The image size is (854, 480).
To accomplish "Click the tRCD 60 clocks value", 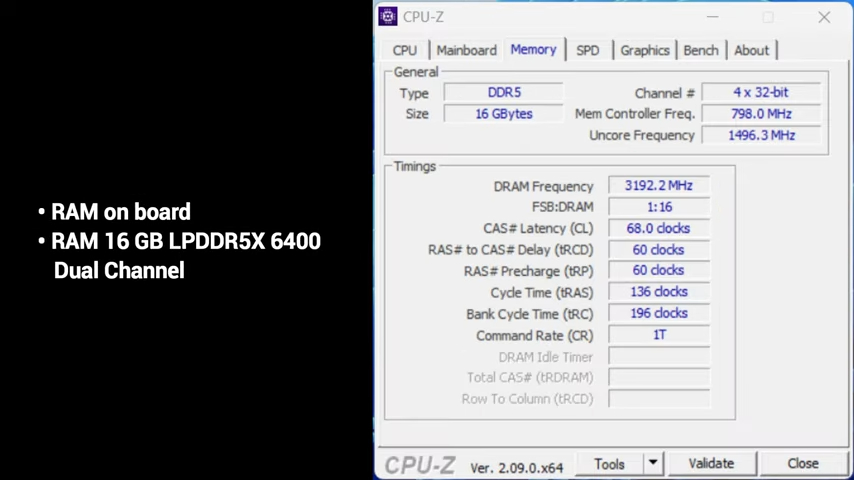I will coord(659,250).
